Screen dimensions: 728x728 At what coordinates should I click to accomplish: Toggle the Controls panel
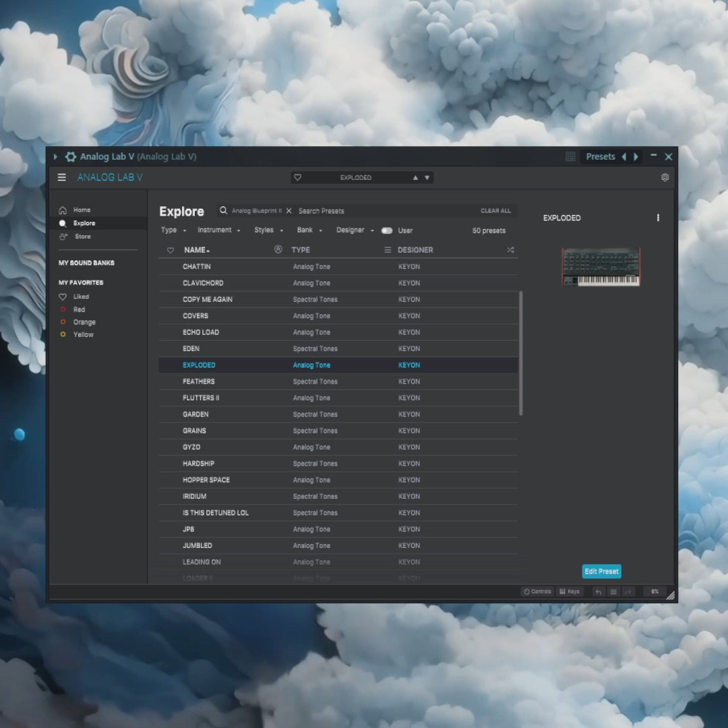click(537, 592)
